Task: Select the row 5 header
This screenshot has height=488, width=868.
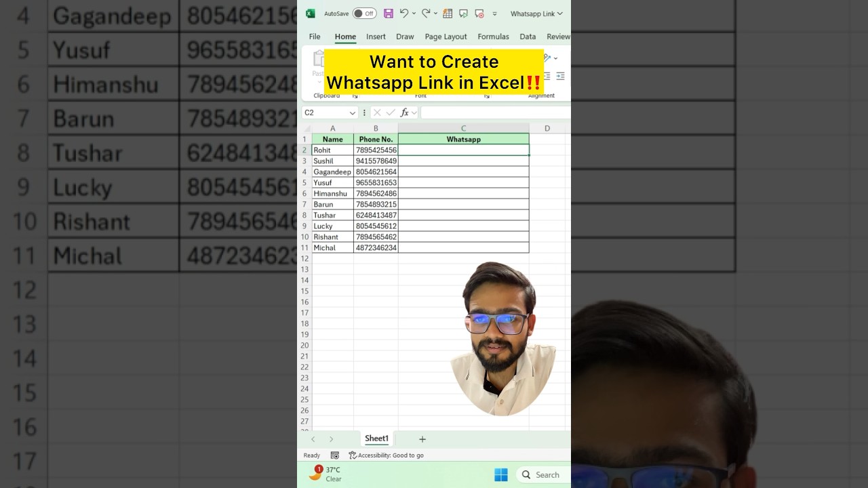Action: [x=305, y=182]
